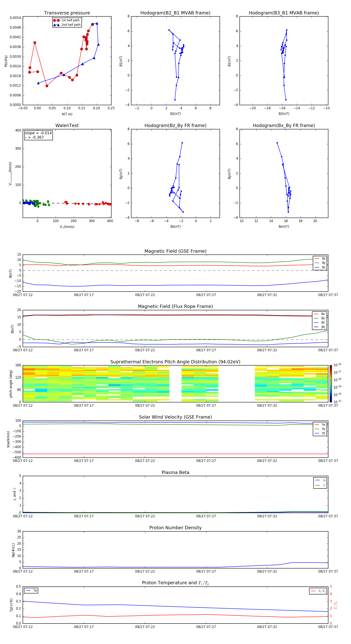Click the "B3(nT)" x-axis label
Screen dimensions: 351x644
pyautogui.click(x=284, y=114)
